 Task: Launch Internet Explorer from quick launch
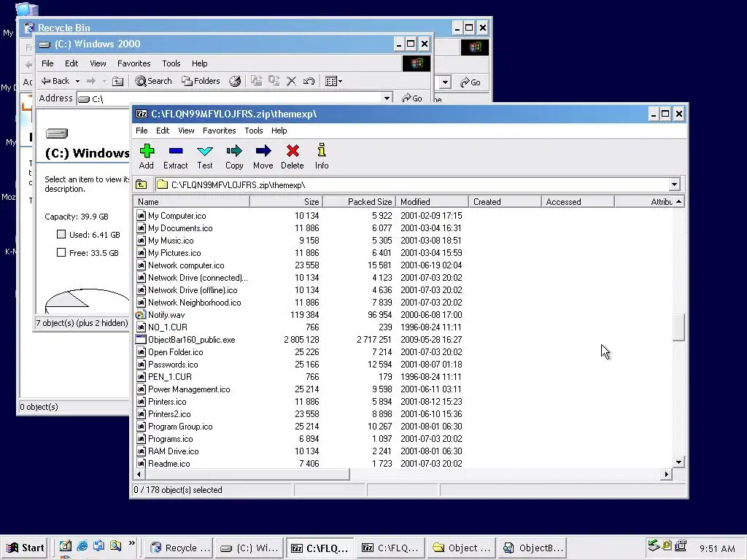[82, 546]
